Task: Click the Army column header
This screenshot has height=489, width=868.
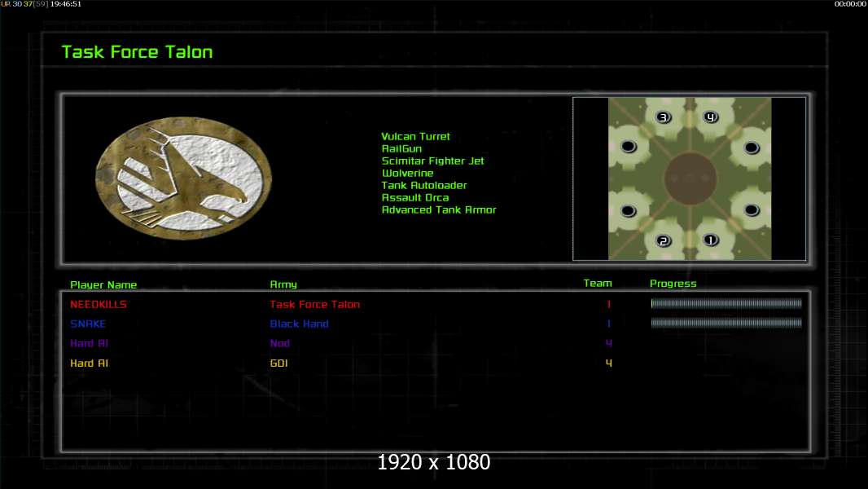Action: tap(283, 284)
